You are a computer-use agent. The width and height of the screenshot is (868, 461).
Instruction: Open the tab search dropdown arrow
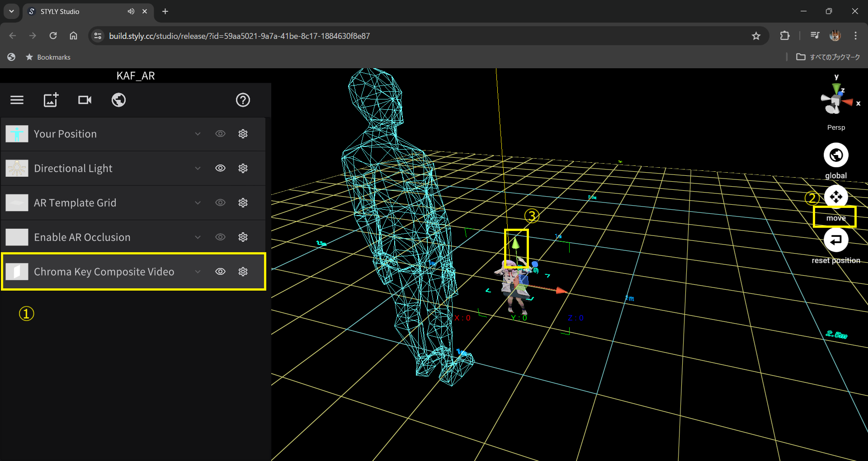[x=11, y=11]
